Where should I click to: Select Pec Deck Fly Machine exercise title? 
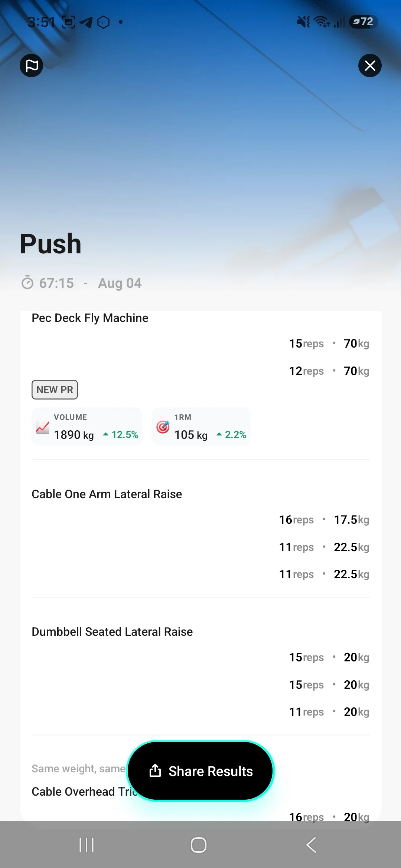point(90,318)
